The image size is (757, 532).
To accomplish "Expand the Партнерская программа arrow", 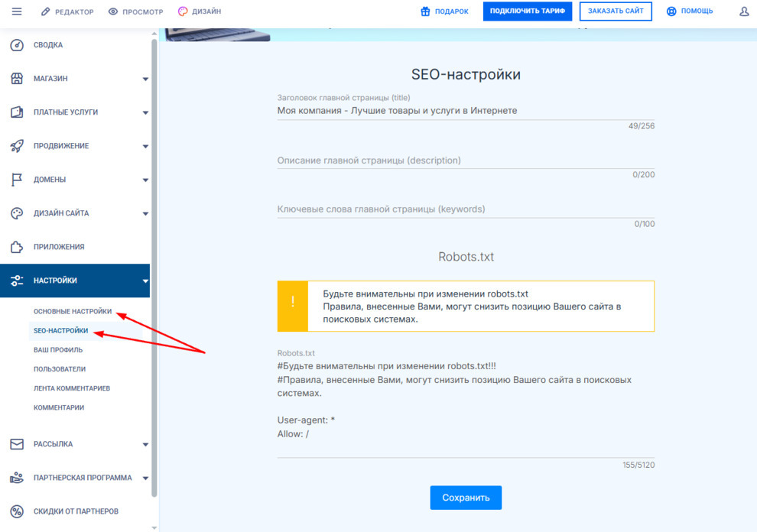I will click(x=145, y=478).
